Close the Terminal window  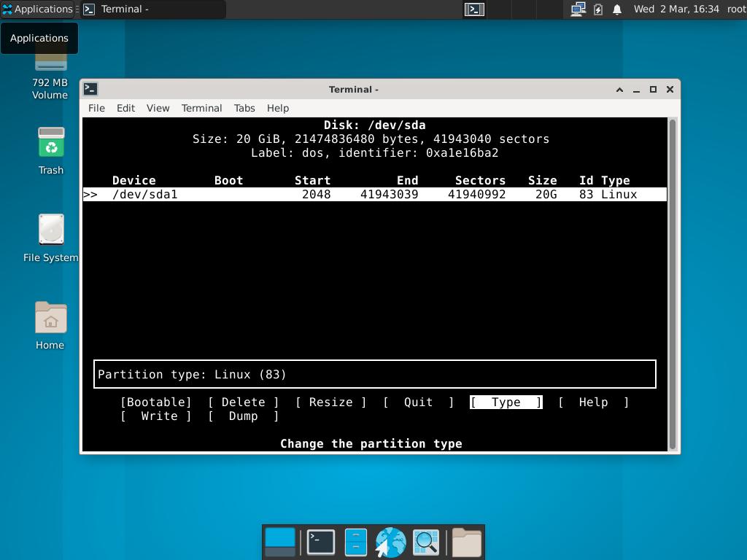point(670,90)
